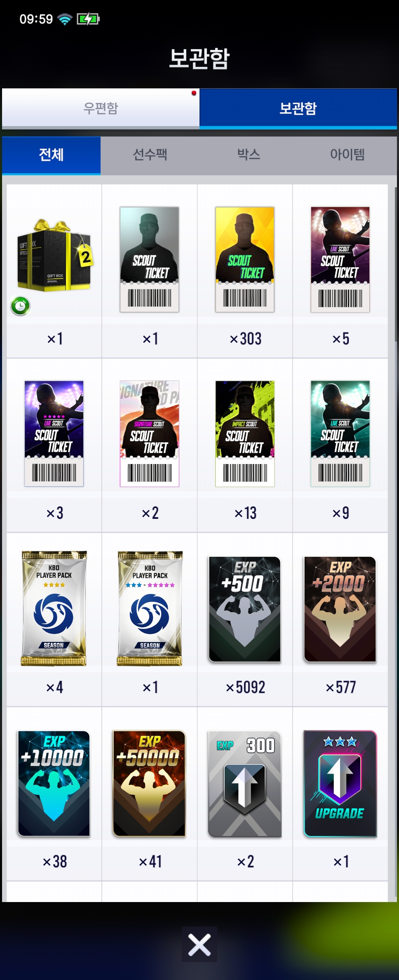This screenshot has width=399, height=980.
Task: Tap the green timer icon on gift box
Action: (21, 306)
